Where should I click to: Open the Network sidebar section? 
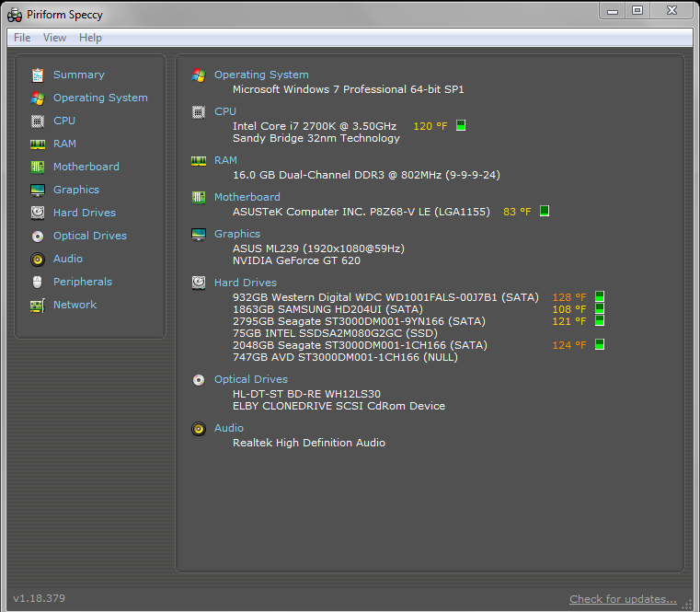point(75,305)
